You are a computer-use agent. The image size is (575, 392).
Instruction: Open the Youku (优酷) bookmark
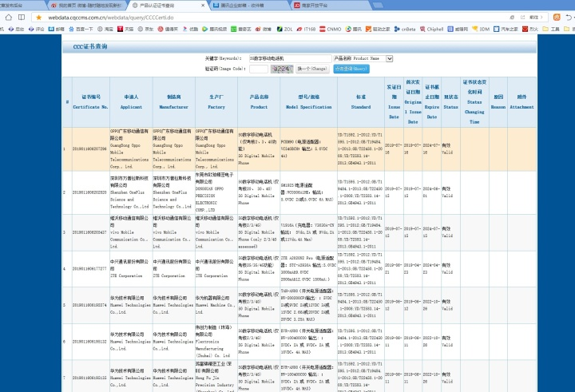tap(191, 29)
